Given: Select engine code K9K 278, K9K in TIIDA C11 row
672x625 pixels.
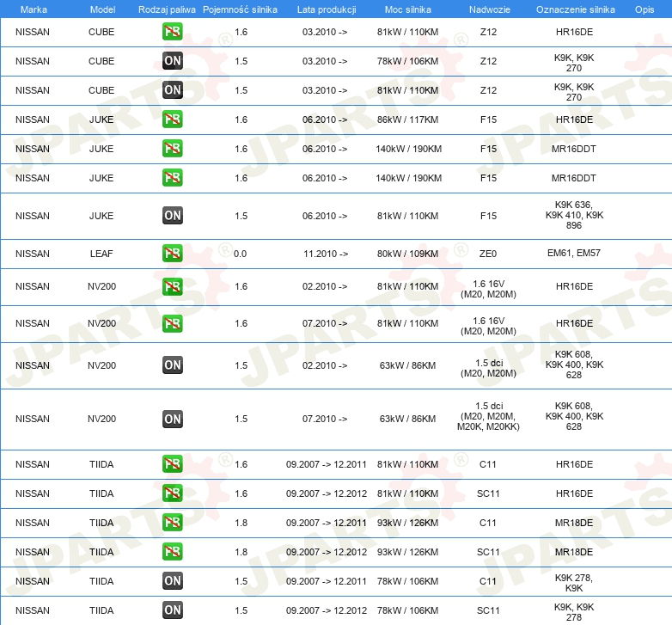Looking at the screenshot, I should coord(574,583).
